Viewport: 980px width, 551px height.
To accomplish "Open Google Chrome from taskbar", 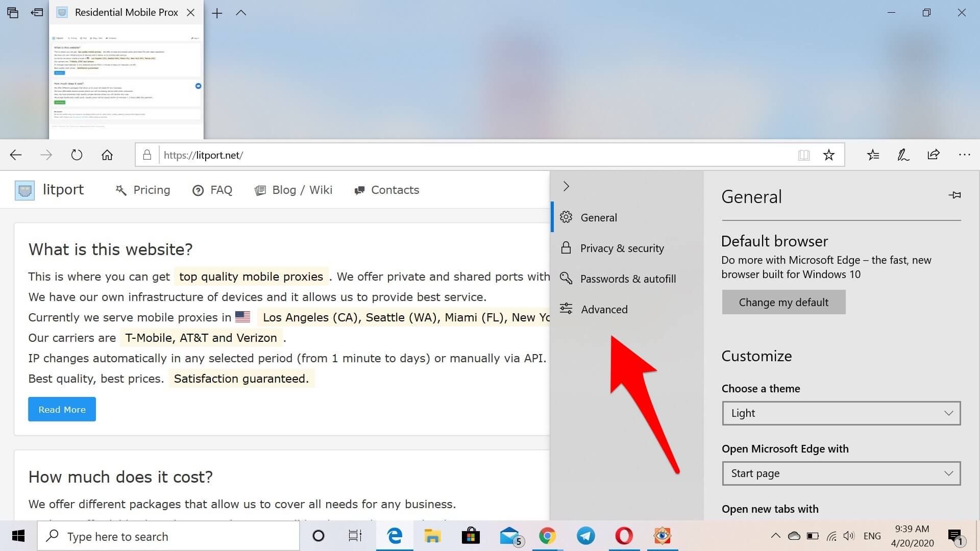I will pyautogui.click(x=547, y=536).
